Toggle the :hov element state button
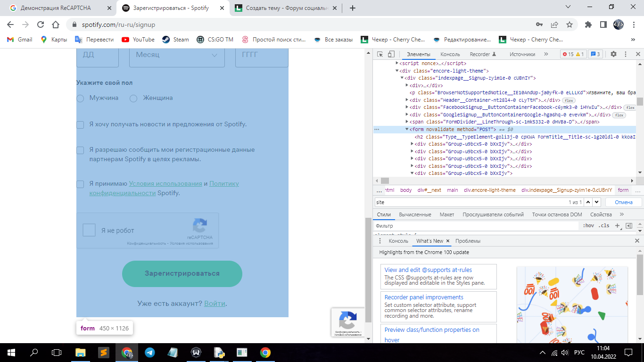The image size is (644, 362). coord(588,226)
